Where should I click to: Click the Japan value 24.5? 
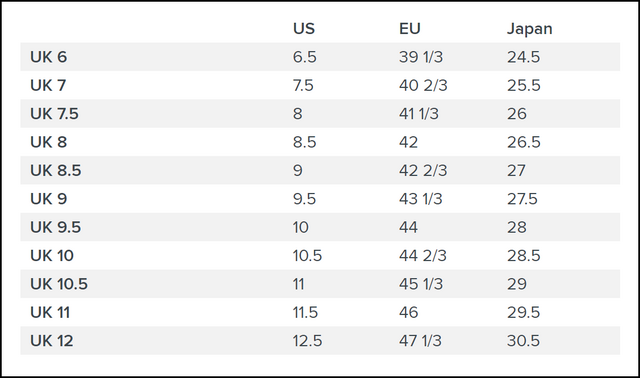click(523, 57)
